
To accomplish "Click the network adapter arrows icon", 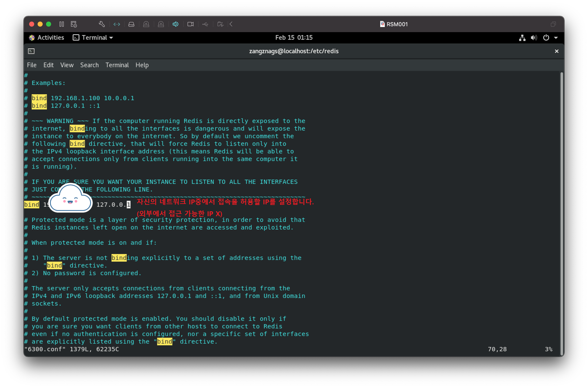I will (117, 24).
